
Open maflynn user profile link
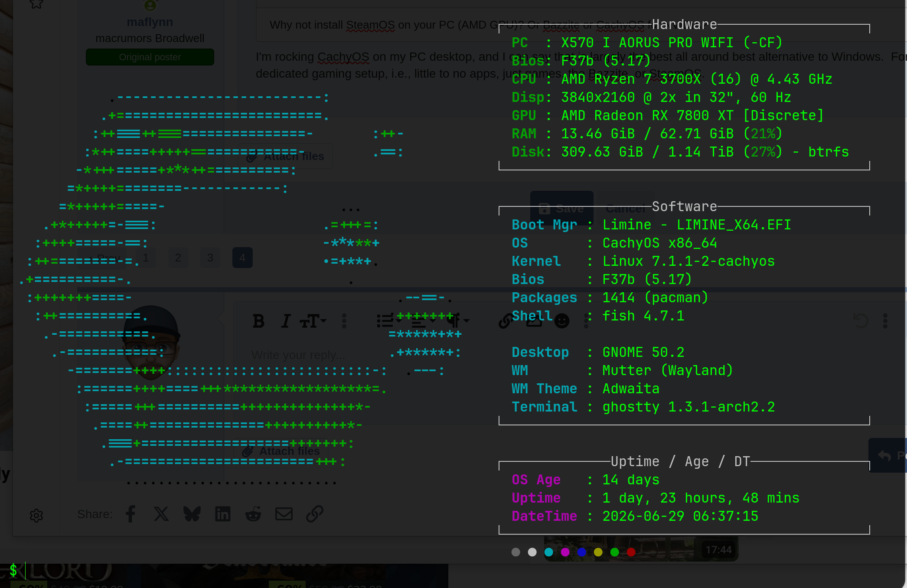[x=150, y=22]
